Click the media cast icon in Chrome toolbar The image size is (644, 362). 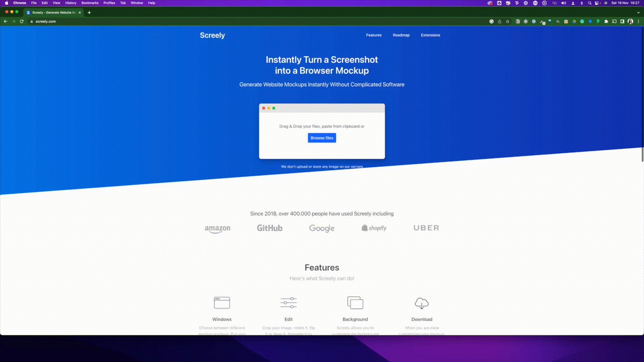coord(614,21)
